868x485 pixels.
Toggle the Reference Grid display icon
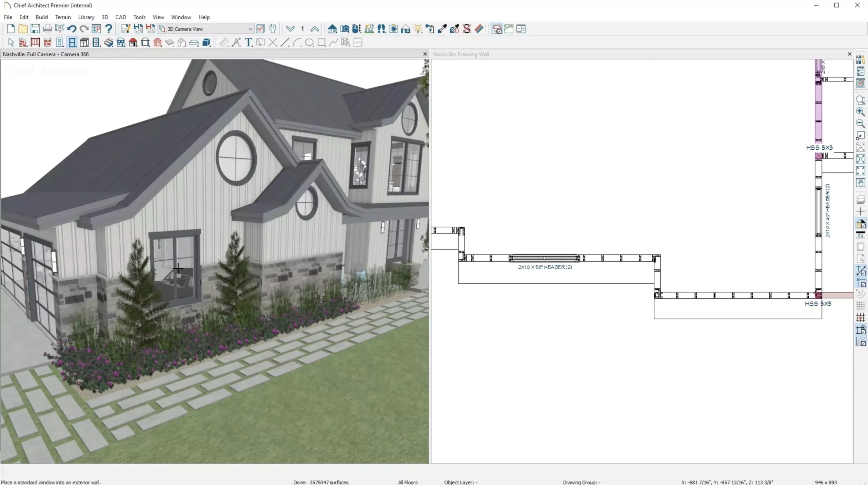tap(861, 306)
